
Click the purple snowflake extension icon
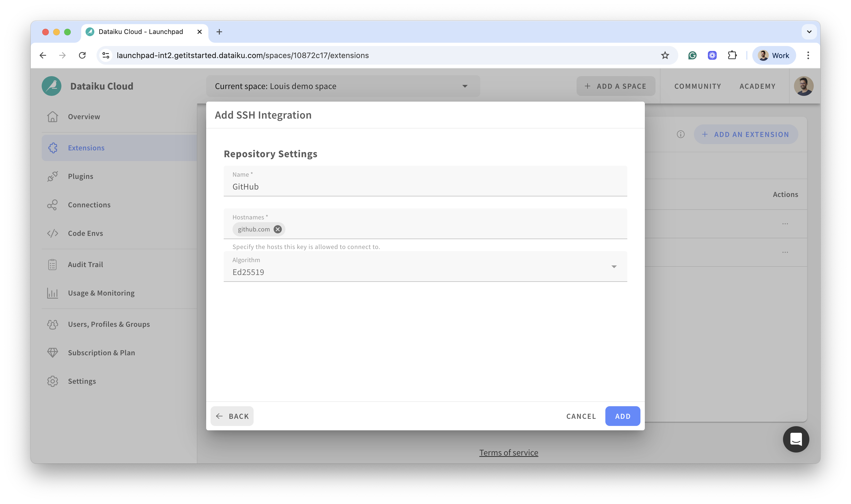(x=712, y=55)
